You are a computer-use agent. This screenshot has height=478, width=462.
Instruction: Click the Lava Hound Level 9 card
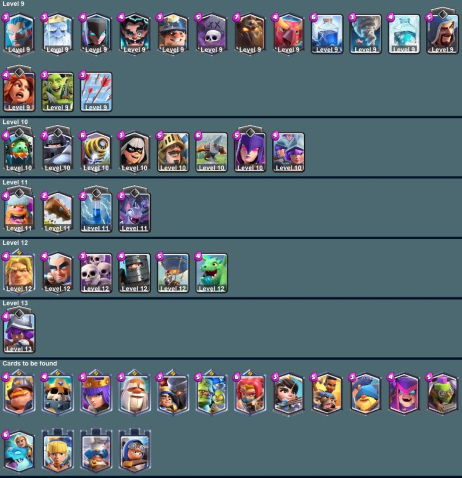click(250, 34)
